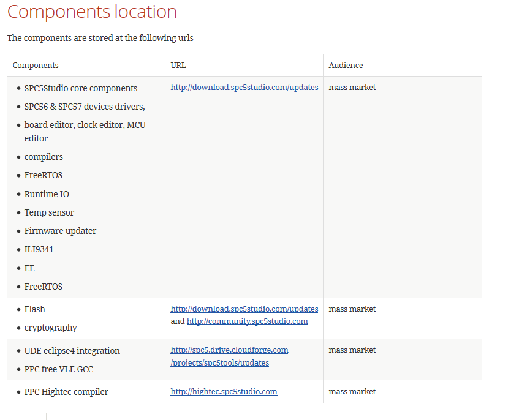The image size is (511, 420).
Task: Click the 'Runtime IO' list item
Action: pos(47,194)
